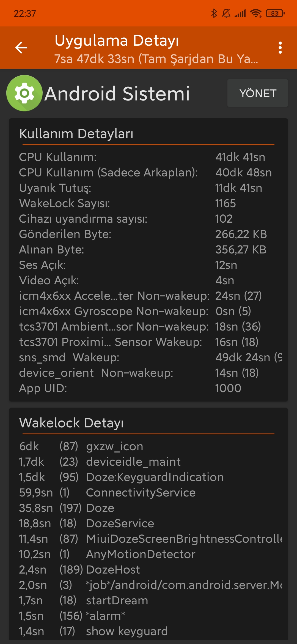Viewport: 297px width, 644px height.
Task: Tap the WakeLock Sayısı row
Action: 148,203
